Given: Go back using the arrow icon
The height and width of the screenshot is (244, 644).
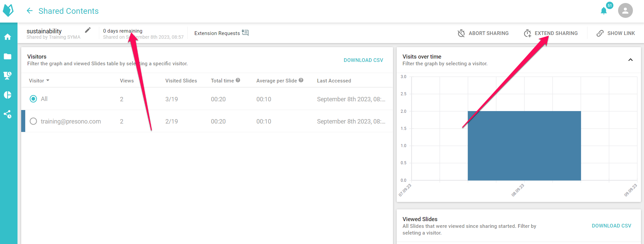Looking at the screenshot, I should (30, 11).
